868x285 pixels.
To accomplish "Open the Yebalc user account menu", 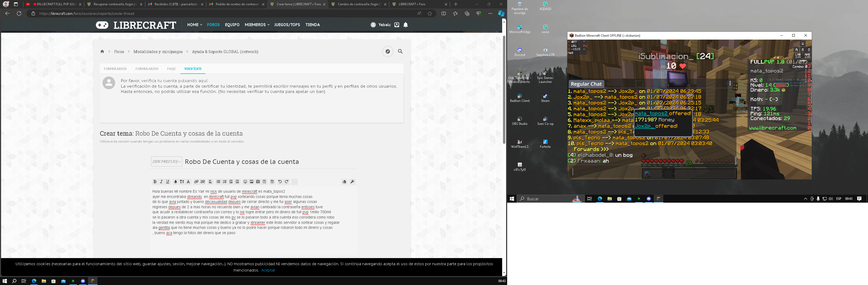I will [381, 25].
